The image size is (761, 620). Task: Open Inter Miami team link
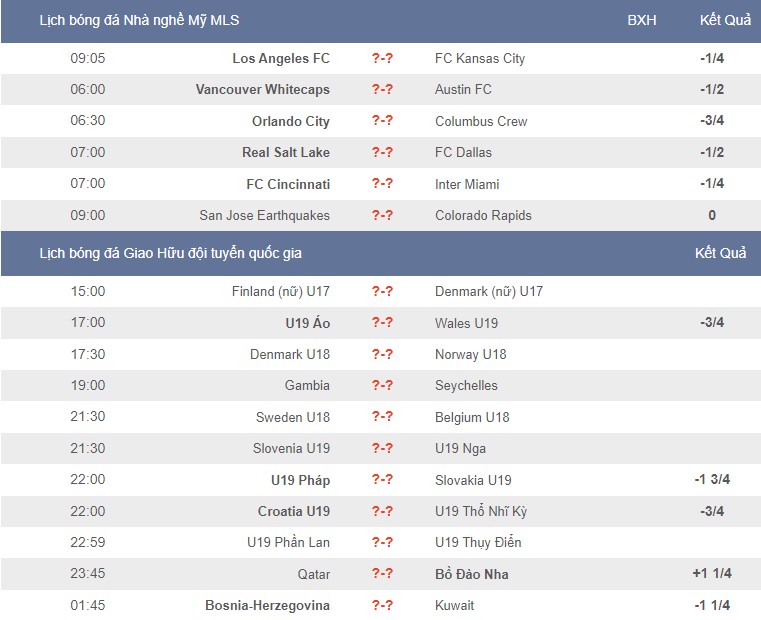[x=467, y=184]
